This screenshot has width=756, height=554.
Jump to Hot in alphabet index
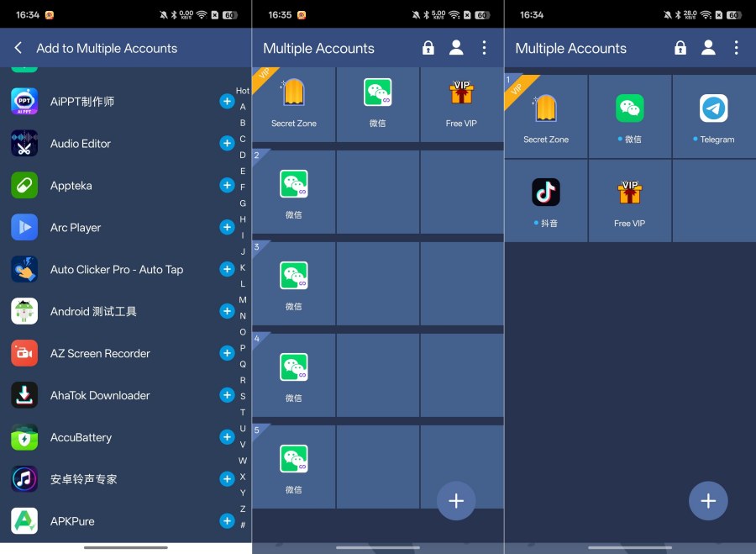coord(243,90)
